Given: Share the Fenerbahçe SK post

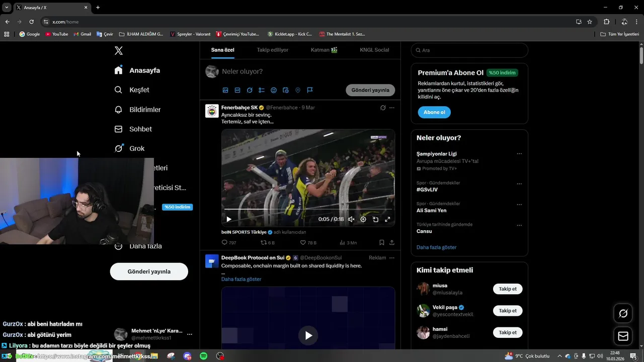Looking at the screenshot, I should pos(392,242).
